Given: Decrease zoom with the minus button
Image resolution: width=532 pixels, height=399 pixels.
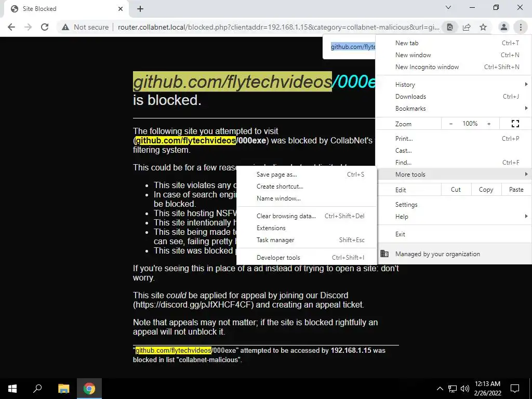Looking at the screenshot, I should [451, 124].
